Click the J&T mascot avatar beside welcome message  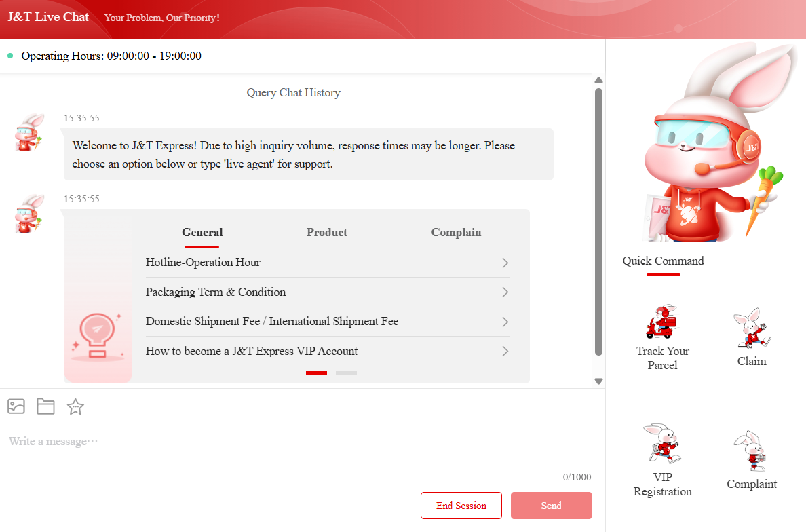(x=28, y=132)
